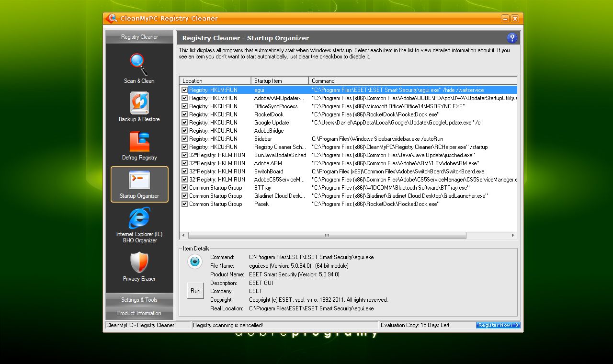This screenshot has width=613, height=364.
Task: Disable the Pasek startup checkbox
Action: [184, 204]
